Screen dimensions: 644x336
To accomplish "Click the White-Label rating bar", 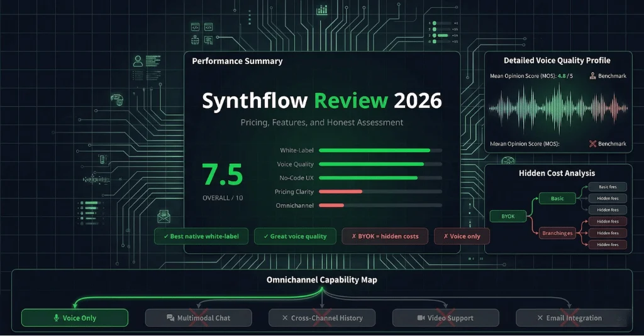I will (x=380, y=151).
